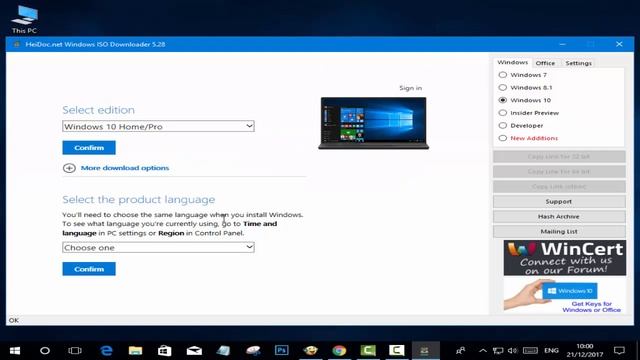640x360 pixels.
Task: Select Windows 10 radio button
Action: (x=503, y=100)
